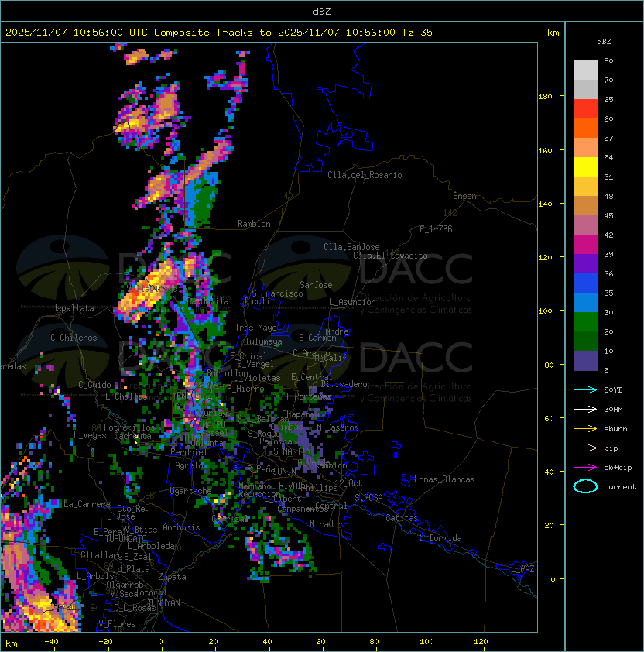Click the Potrerillos place label
The image size is (644, 652).
[129, 427]
